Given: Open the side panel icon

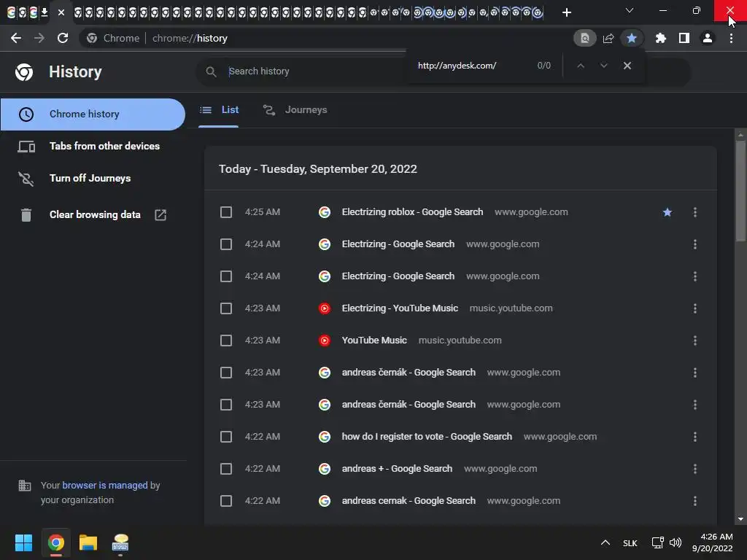Looking at the screenshot, I should [x=684, y=38].
